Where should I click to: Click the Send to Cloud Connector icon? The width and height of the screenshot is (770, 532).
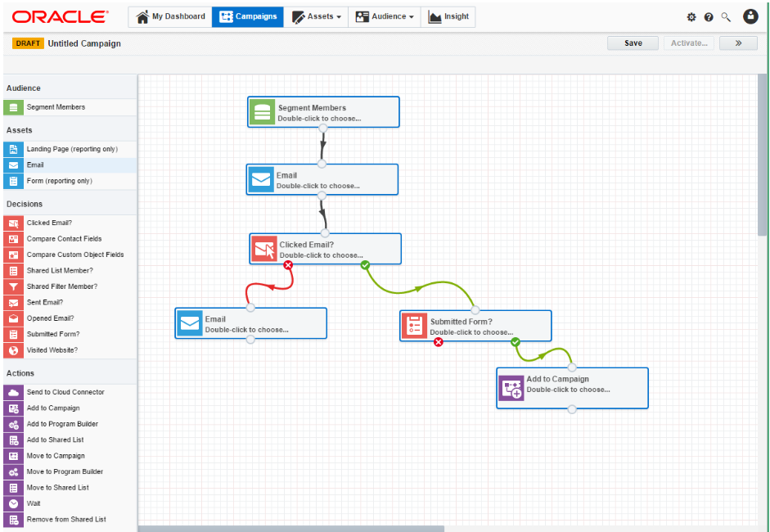pos(13,392)
